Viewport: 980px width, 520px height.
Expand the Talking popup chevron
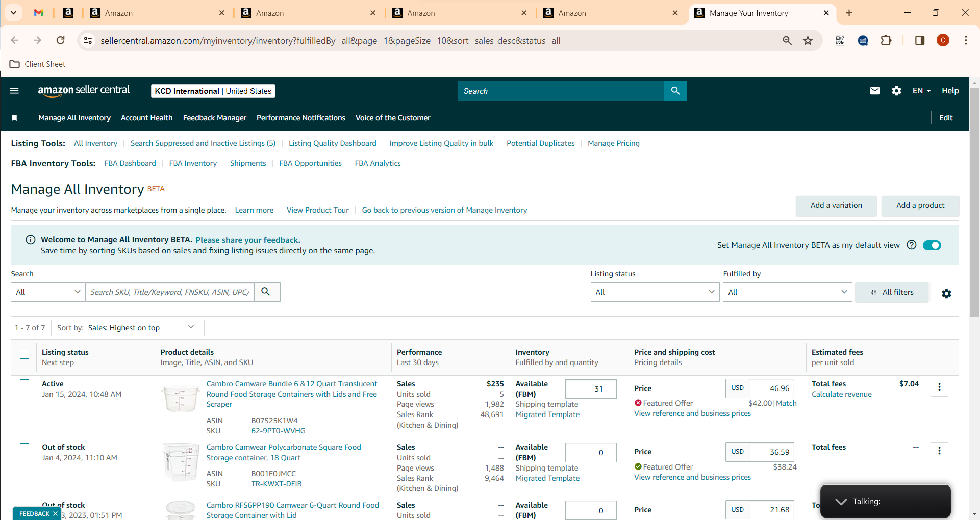841,502
